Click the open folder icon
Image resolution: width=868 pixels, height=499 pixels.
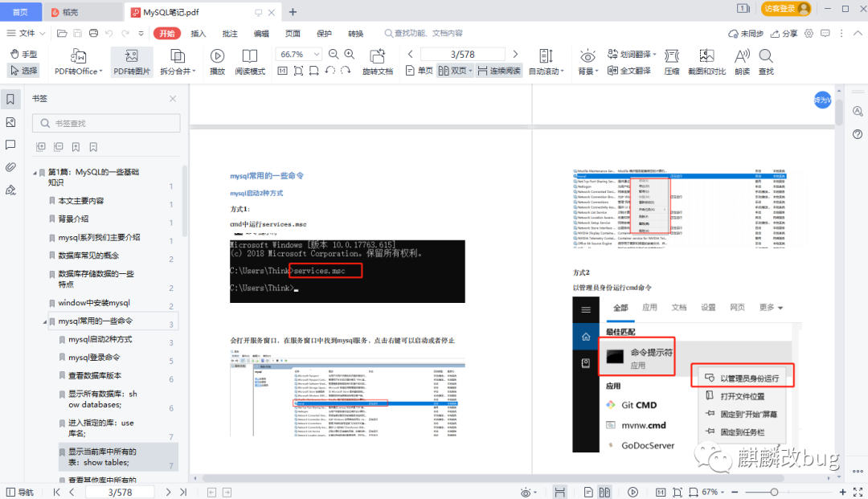62,33
